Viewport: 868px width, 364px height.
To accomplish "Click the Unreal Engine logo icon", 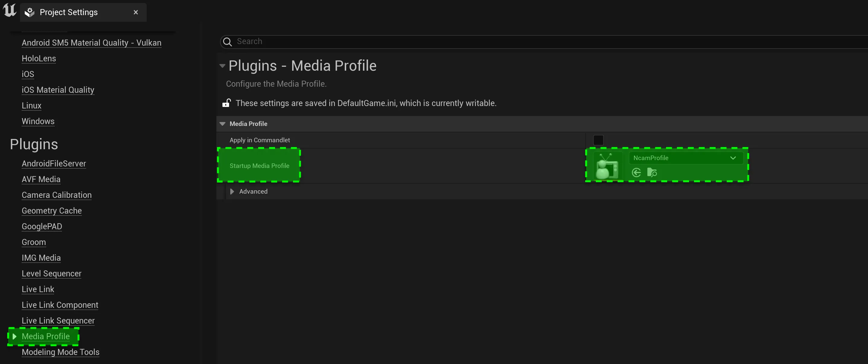I will click(x=10, y=10).
